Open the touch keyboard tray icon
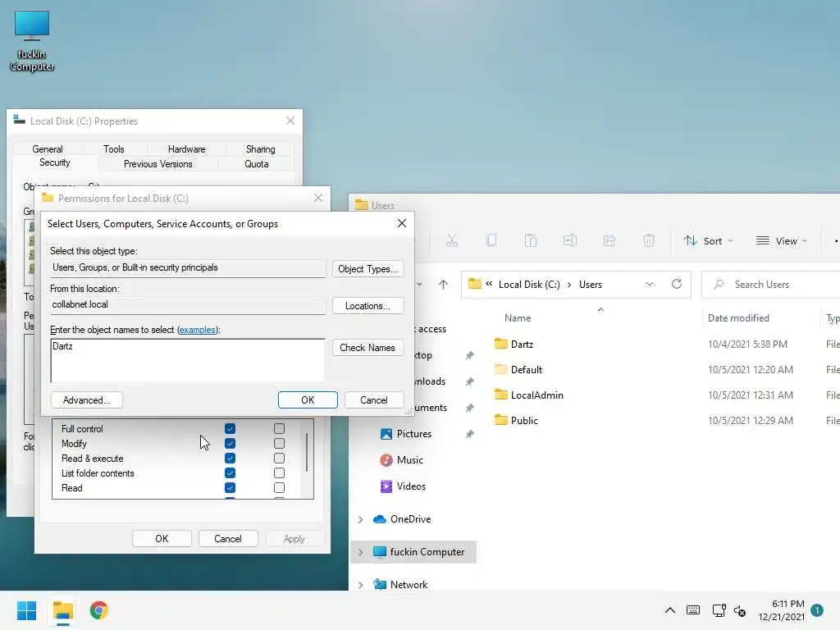This screenshot has width=840, height=630. coord(692,610)
